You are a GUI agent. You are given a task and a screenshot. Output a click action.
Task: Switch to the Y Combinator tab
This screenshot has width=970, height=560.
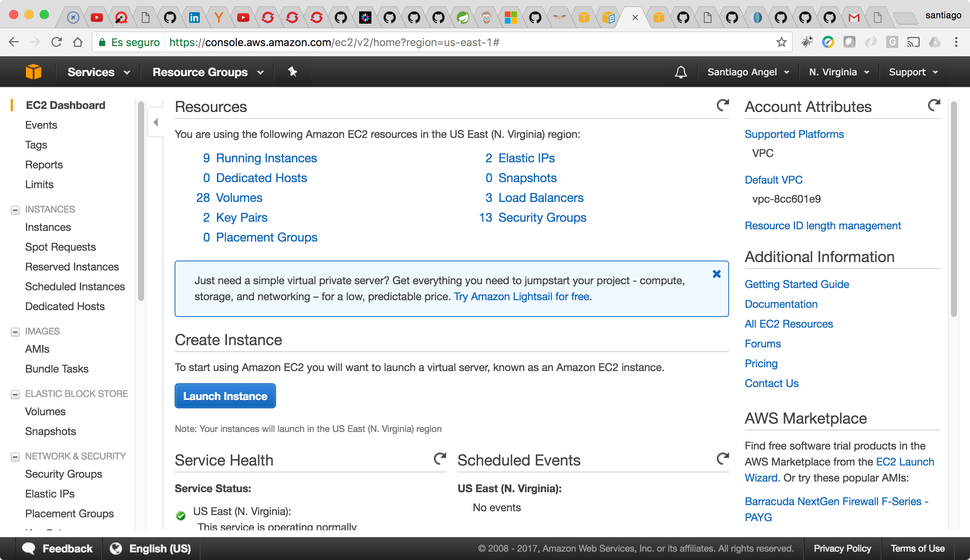tap(218, 17)
